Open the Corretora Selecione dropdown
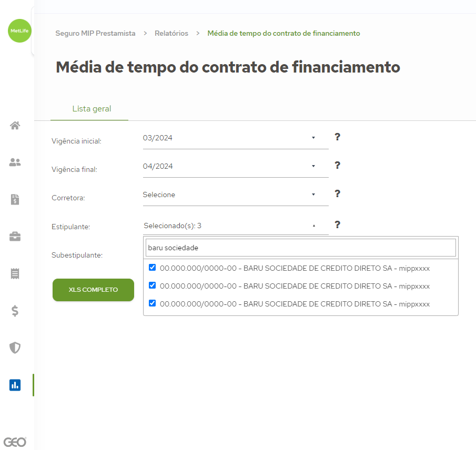Screen dimensions: 476x450 (x=236, y=195)
